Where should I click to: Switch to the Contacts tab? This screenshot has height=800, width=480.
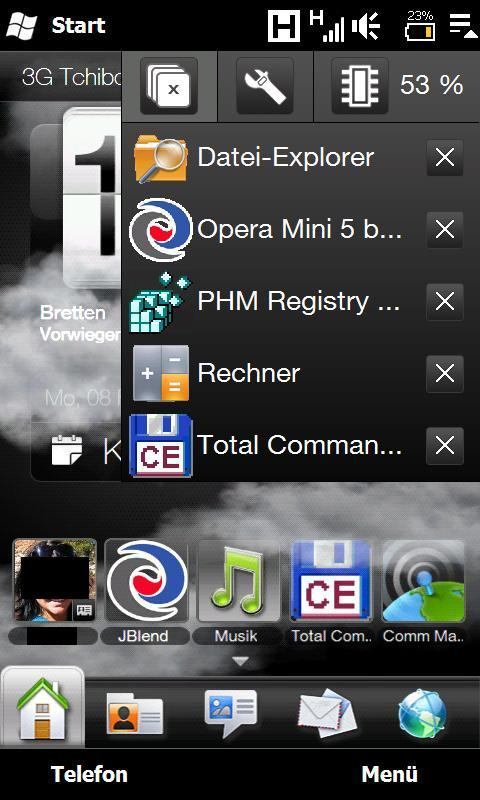(x=135, y=712)
